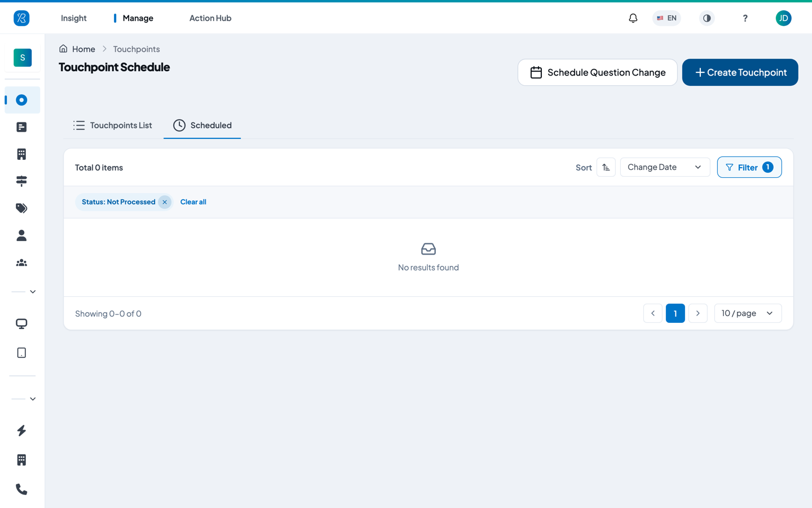Image resolution: width=812 pixels, height=508 pixels.
Task: Click the Clear all filters link
Action: [x=193, y=202]
